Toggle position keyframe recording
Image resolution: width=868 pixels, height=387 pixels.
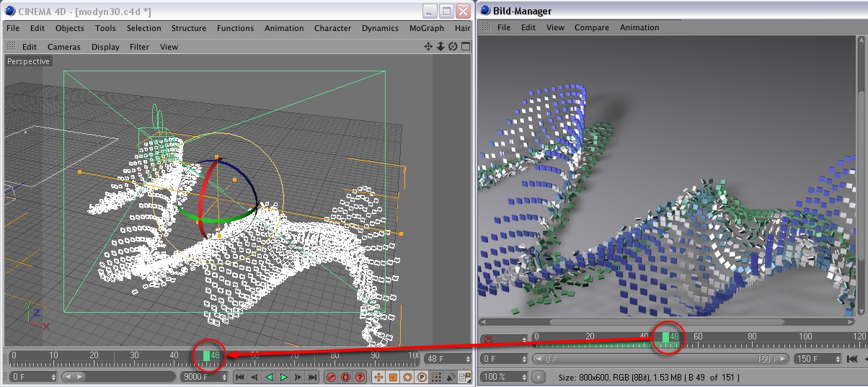pos(378,377)
